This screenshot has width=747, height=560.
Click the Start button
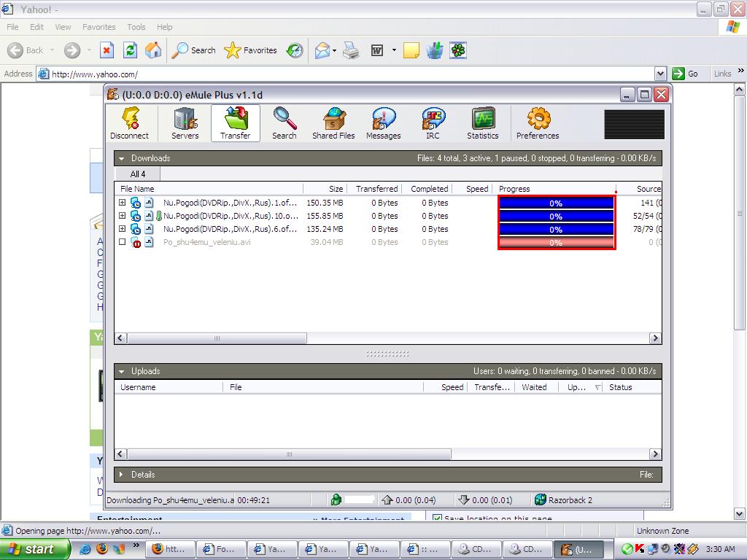coord(35,549)
